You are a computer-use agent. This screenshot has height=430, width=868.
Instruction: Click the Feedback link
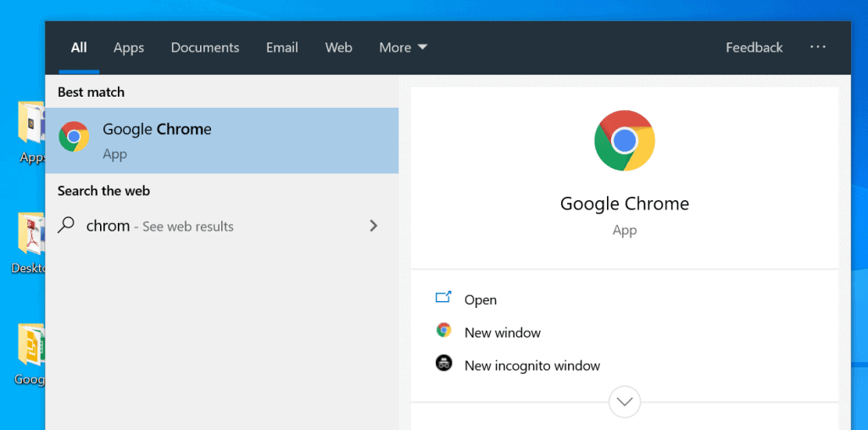click(754, 47)
